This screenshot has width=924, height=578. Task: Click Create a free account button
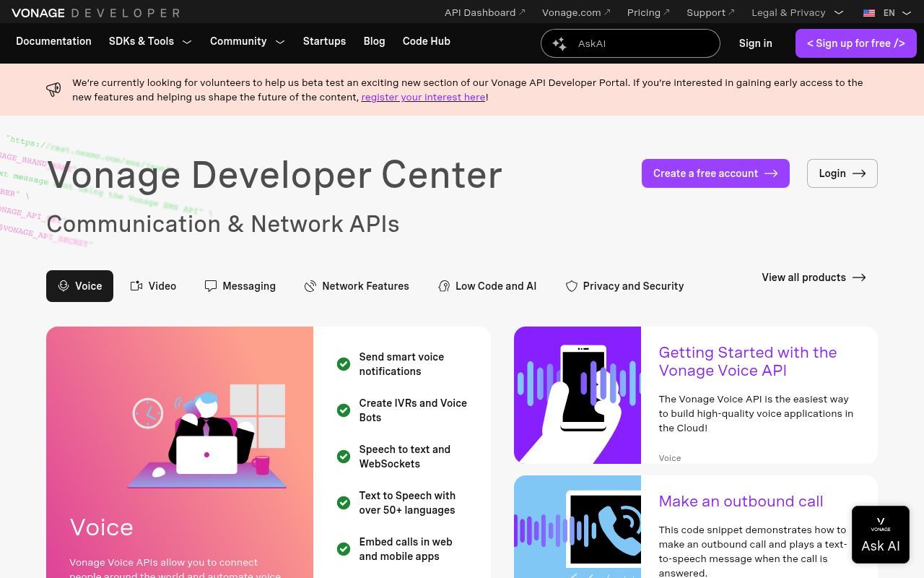[715, 173]
